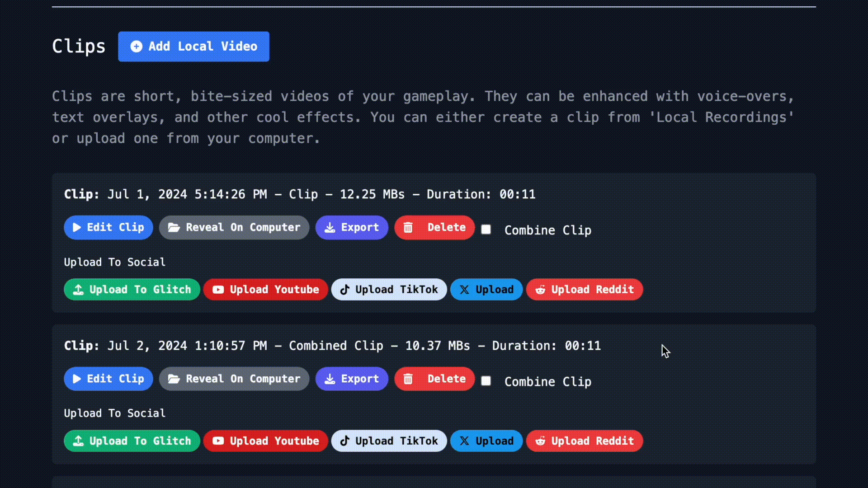This screenshot has width=868, height=488.
Task: Check Combine Clip on the Combined Clip entry
Action: click(486, 381)
